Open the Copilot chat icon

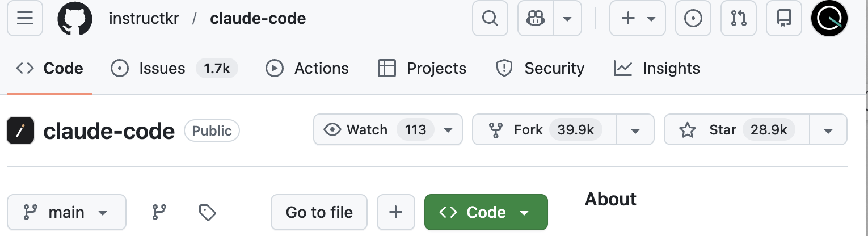536,18
